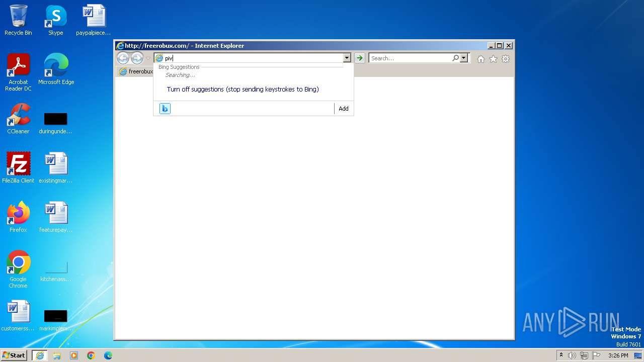The height and width of the screenshot is (362, 644).
Task: Open media player taskbar icon
Action: click(x=74, y=355)
